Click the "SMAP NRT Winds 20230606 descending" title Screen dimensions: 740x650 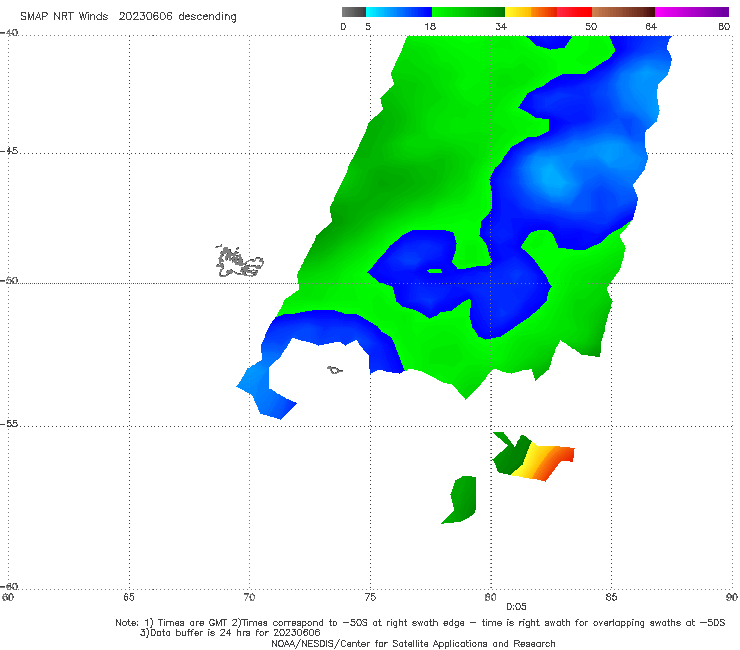[128, 17]
